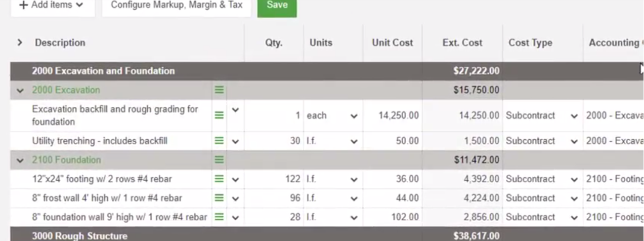Viewport: 644px width, 241px height.
Task: Click the 2000 Excavation group link
Action: (66, 90)
